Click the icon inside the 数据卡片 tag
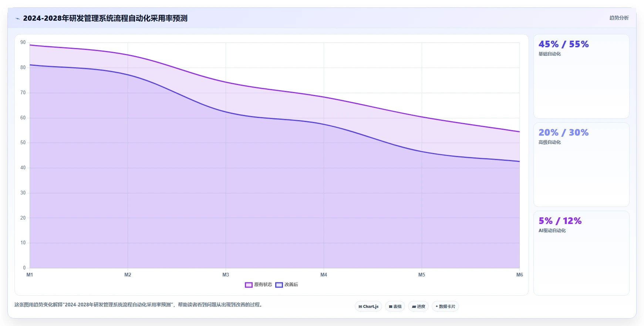Screen dimensions: 644x326 (x=437, y=306)
